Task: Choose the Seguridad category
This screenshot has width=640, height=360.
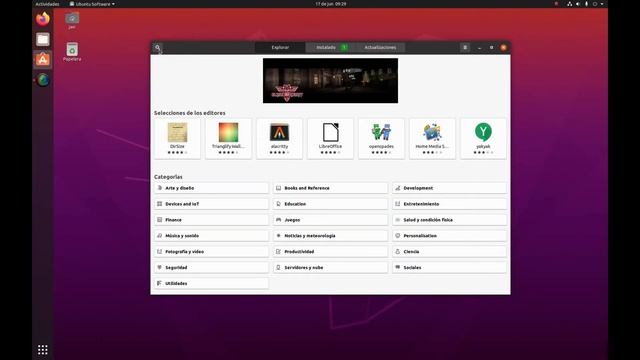Action: [x=211, y=268]
